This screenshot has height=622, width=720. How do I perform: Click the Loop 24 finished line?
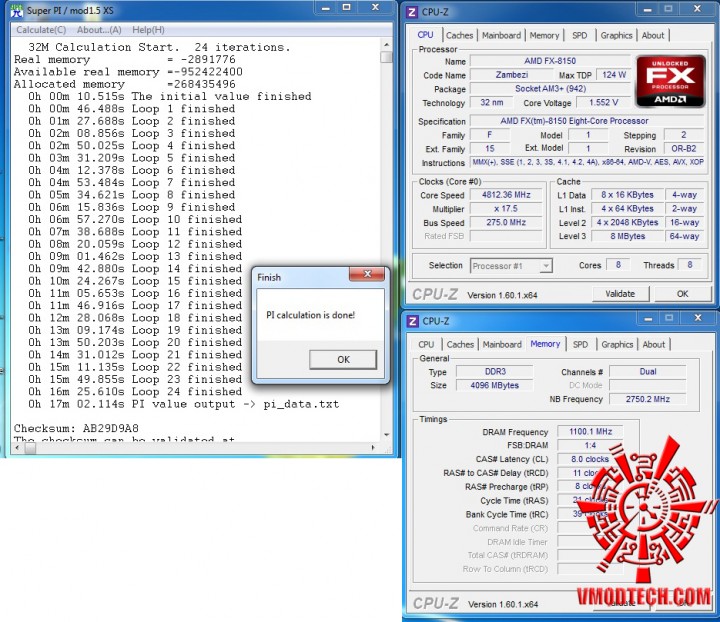(x=135, y=392)
